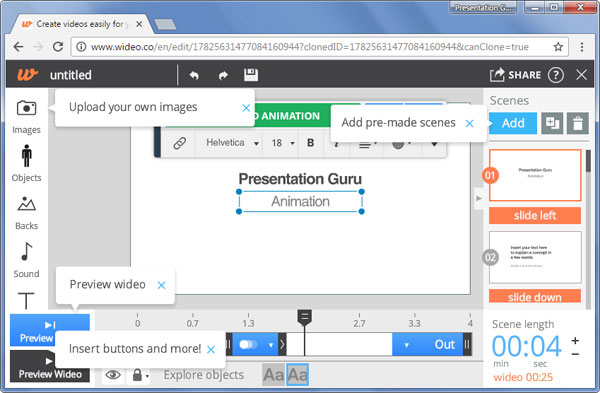Click the right timeline handle bars
600x393 pixels.
467,344
